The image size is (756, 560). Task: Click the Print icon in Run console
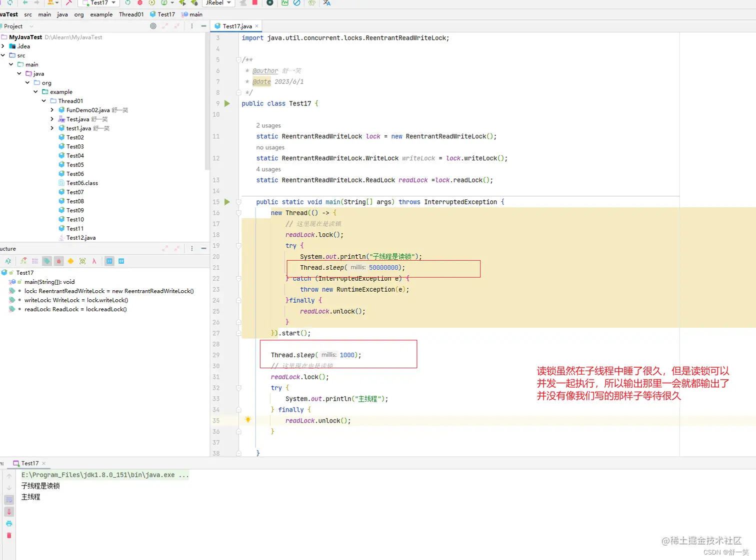[9, 524]
